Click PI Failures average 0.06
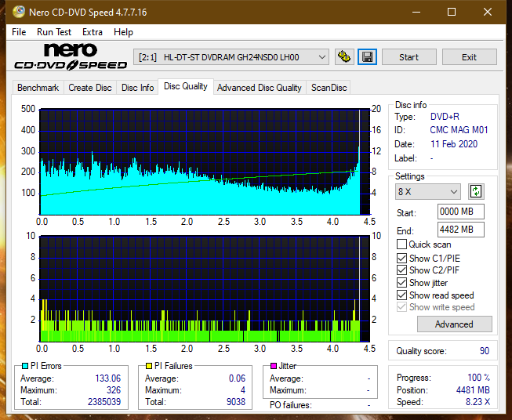Viewport: 512px width, 420px height. click(237, 378)
